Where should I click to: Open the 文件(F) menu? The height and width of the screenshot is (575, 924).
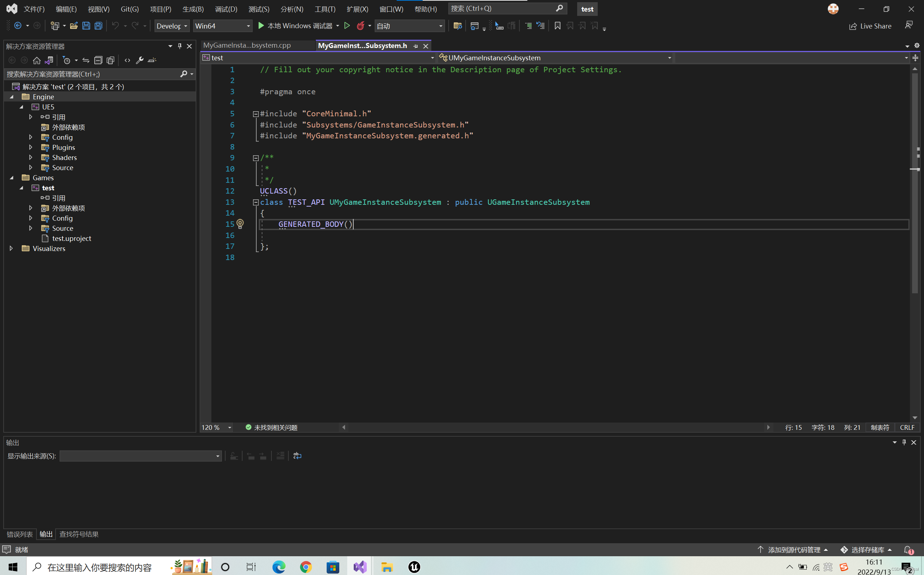click(34, 9)
